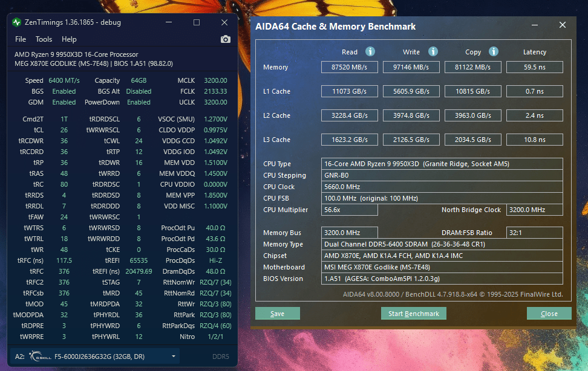Click Memory Type Dual Channel DDR5-6400 field

[442, 244]
